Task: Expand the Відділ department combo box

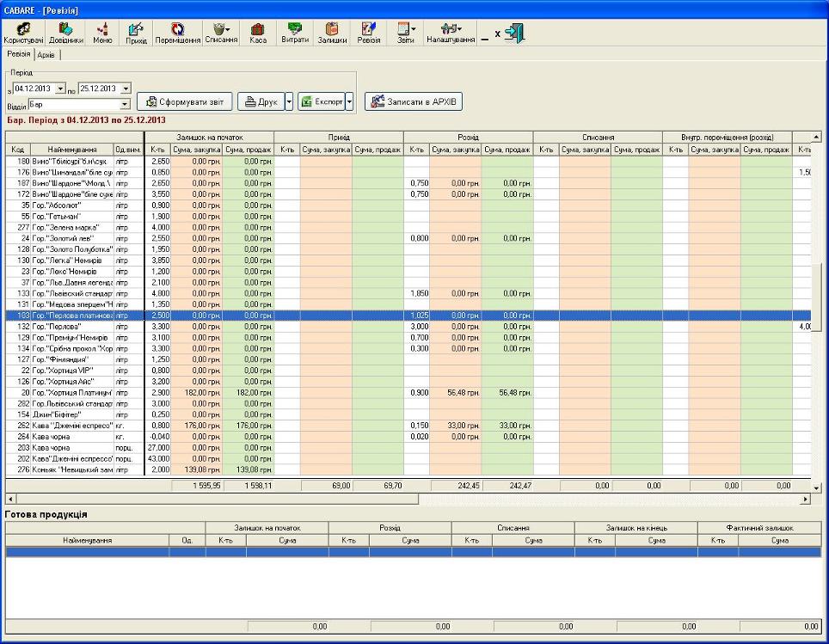Action: point(124,105)
